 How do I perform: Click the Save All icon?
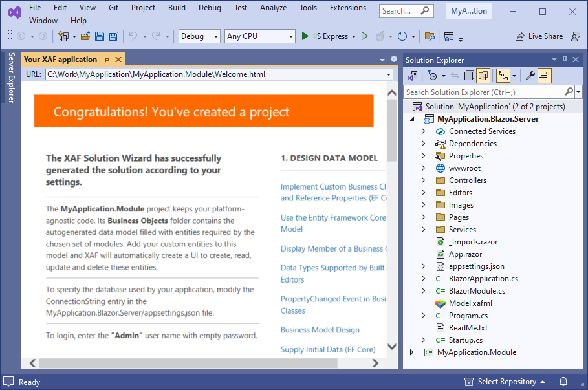pos(114,36)
